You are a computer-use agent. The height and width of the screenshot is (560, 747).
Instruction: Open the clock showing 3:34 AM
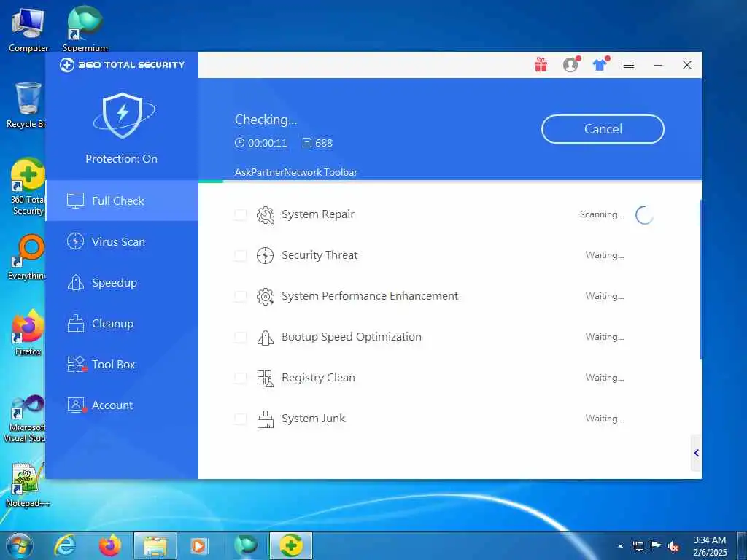click(x=710, y=546)
